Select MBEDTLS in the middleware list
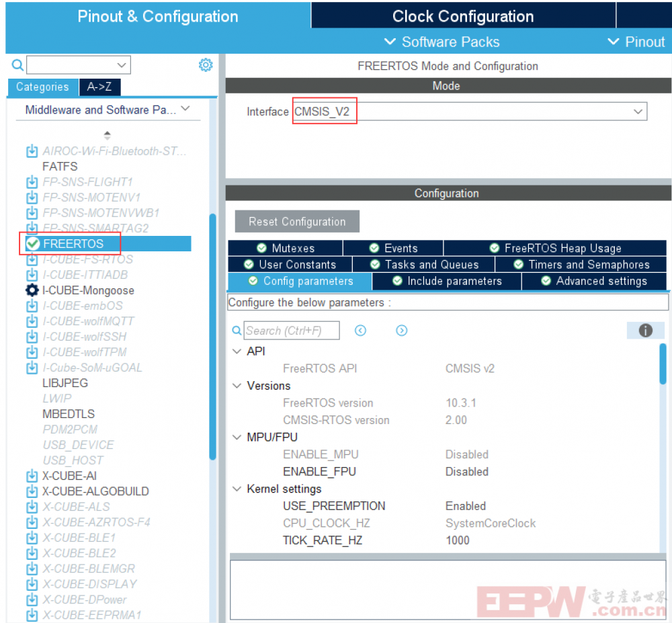The width and height of the screenshot is (672, 623). [x=69, y=414]
